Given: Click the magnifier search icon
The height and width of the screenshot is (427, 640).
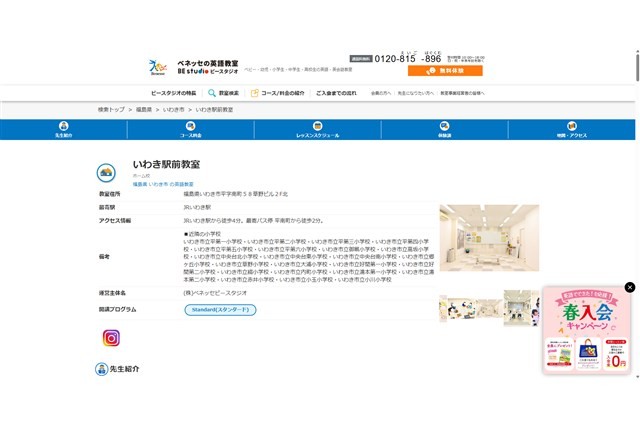Looking at the screenshot, I should (x=211, y=93).
